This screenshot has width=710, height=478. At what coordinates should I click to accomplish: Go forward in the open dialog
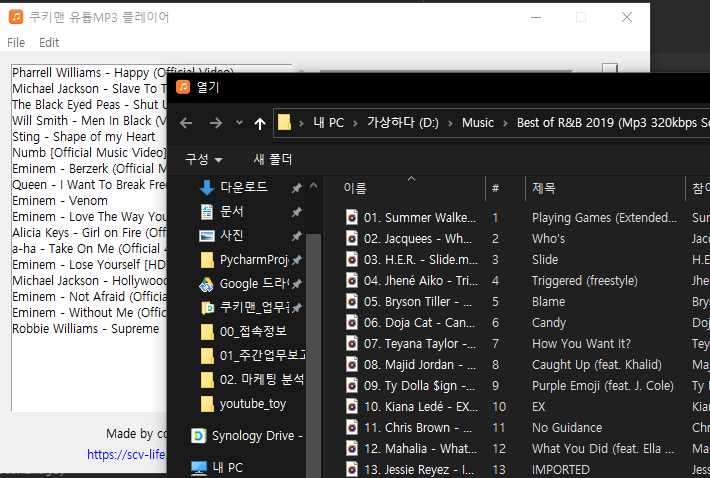point(216,123)
